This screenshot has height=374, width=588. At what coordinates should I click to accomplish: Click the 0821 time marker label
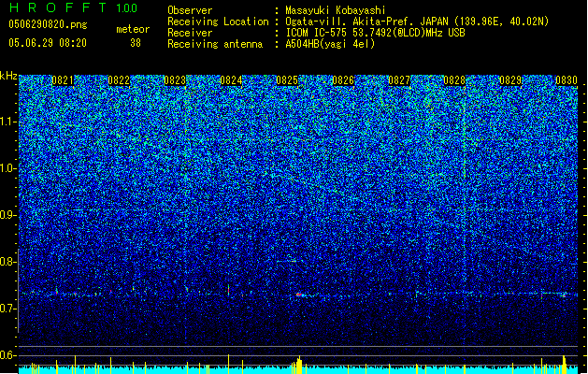click(63, 80)
